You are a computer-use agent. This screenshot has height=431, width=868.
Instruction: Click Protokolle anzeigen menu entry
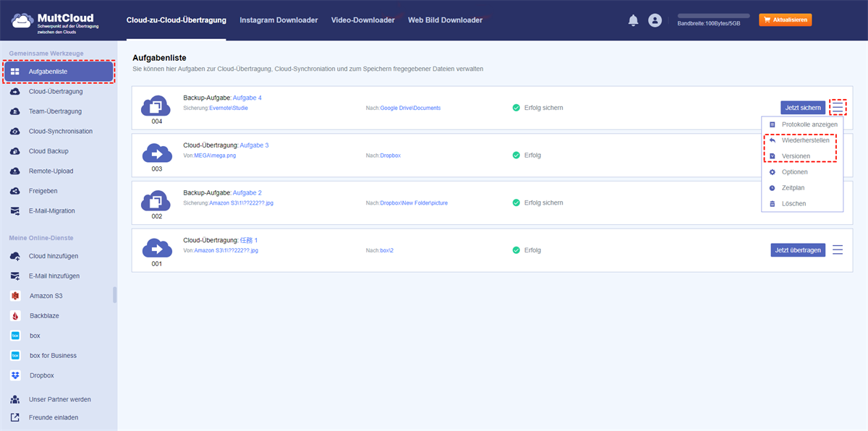809,124
